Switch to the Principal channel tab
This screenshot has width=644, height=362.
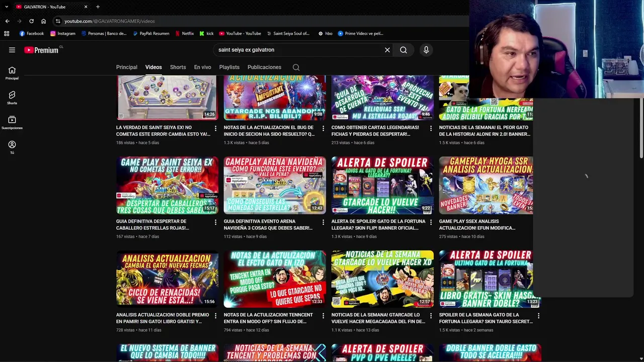(127, 67)
